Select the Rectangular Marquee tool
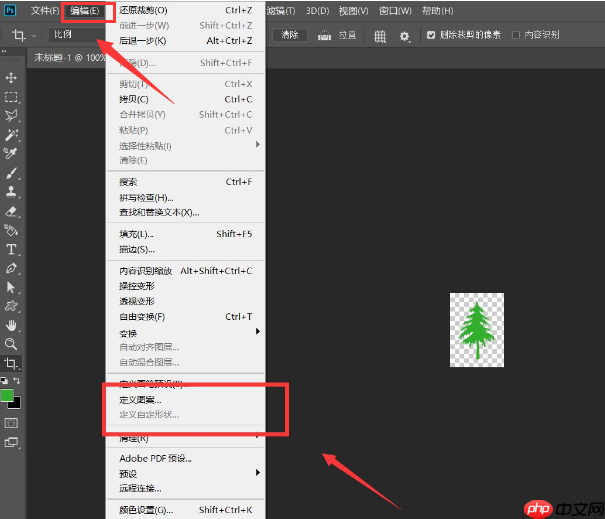Viewport: 605px width, 519px height. tap(11, 97)
